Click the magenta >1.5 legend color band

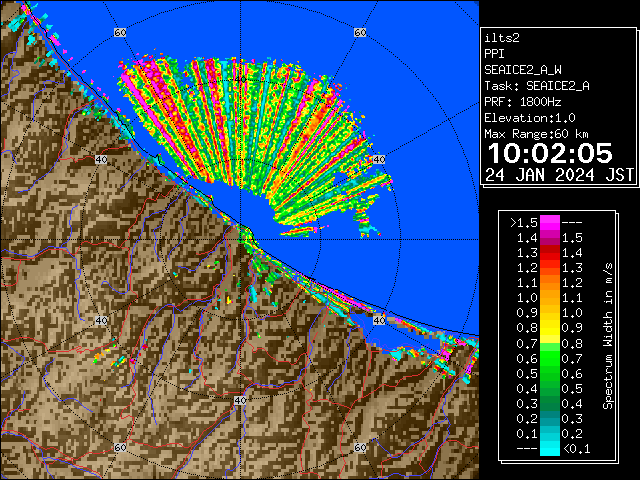(549, 222)
